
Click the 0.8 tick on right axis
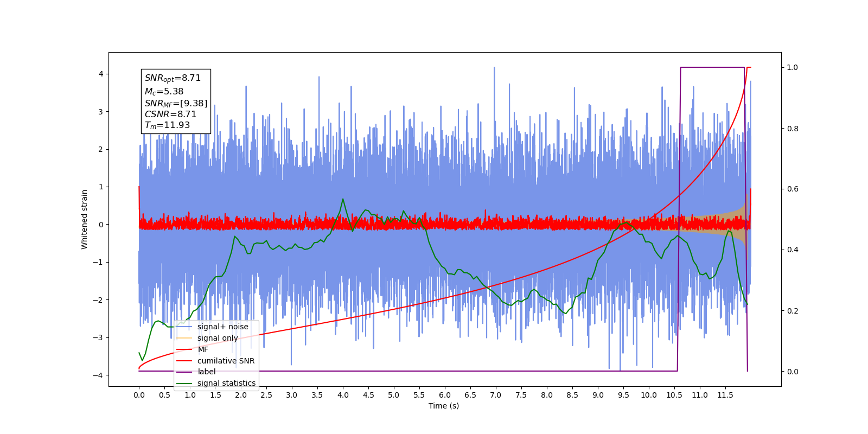(x=793, y=129)
